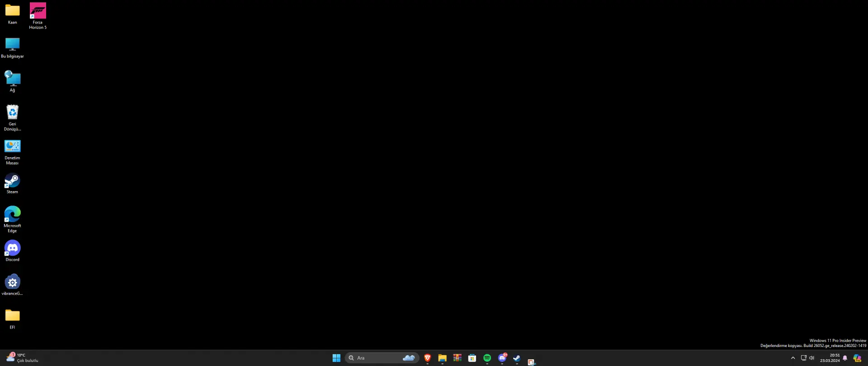This screenshot has width=868, height=366.
Task: Open the volume control in system tray
Action: click(811, 358)
